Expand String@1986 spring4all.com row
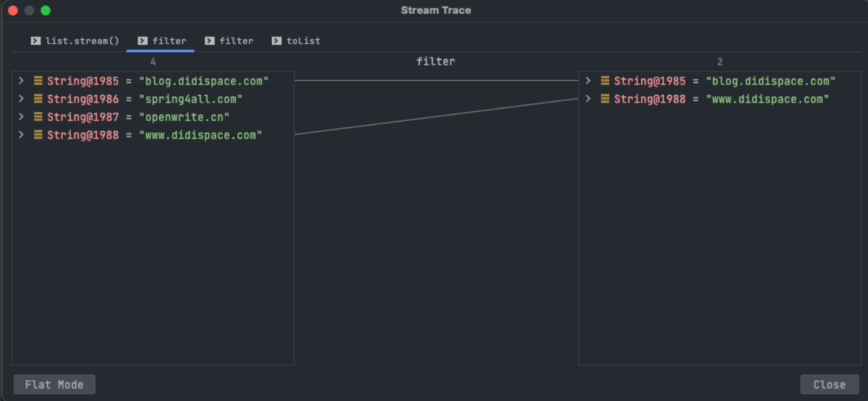 (21, 99)
